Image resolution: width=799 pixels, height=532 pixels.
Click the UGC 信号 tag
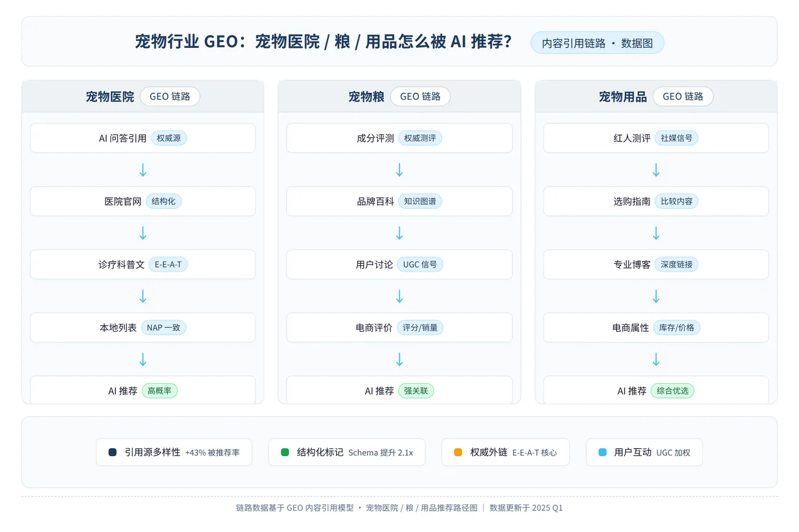click(x=420, y=265)
